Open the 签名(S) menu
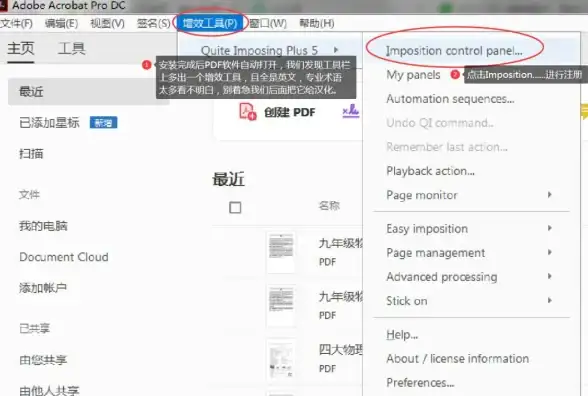 153,24
